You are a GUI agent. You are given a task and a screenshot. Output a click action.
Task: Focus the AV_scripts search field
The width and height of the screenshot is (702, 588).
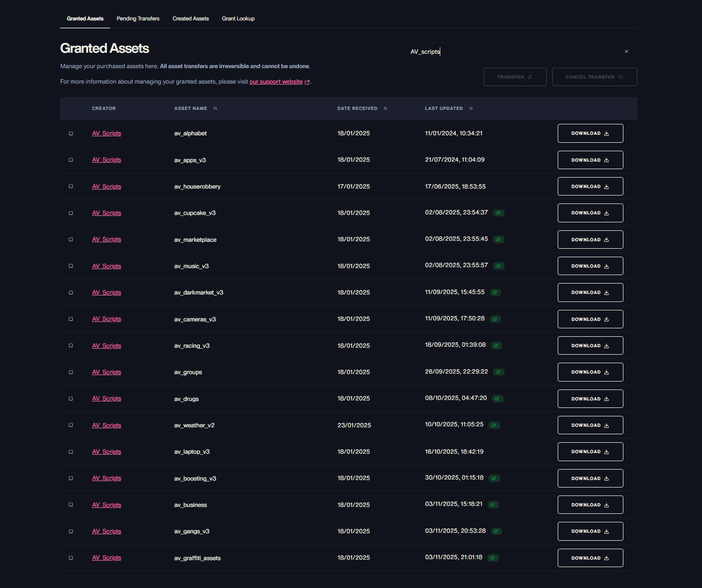(x=512, y=52)
